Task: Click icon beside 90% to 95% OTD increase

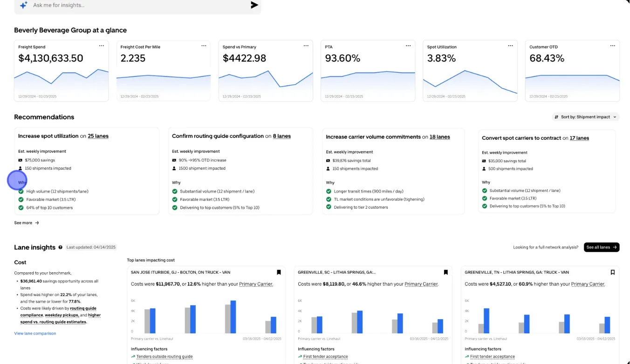Action: click(x=174, y=160)
